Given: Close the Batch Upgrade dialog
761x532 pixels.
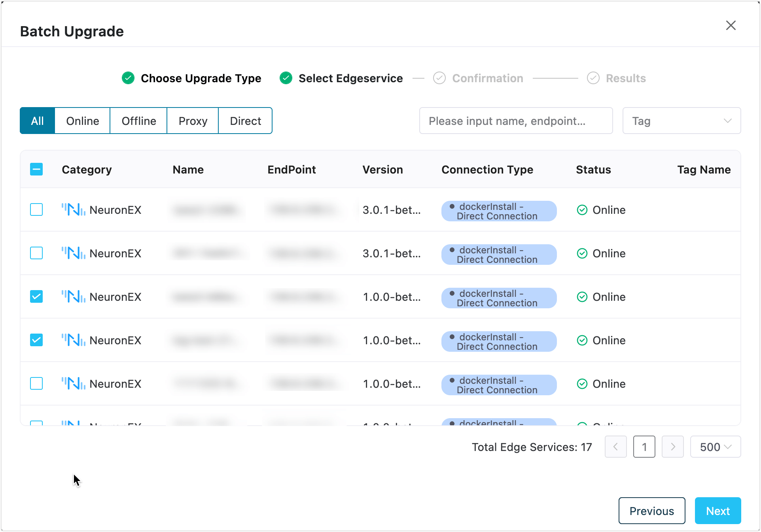Looking at the screenshot, I should coord(731,25).
